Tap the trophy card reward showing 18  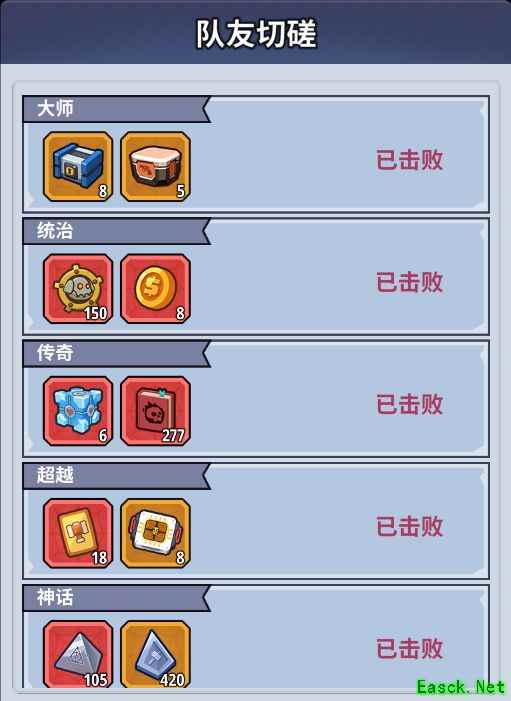78,533
